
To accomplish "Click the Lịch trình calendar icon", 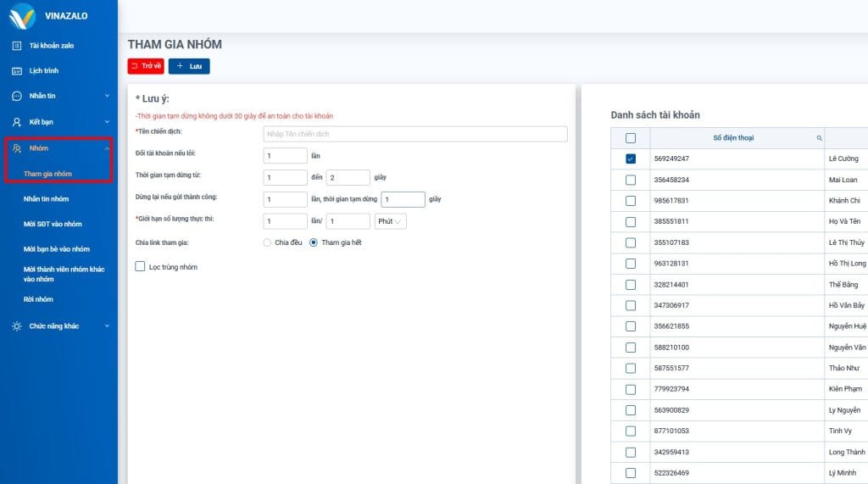I will click(x=16, y=71).
